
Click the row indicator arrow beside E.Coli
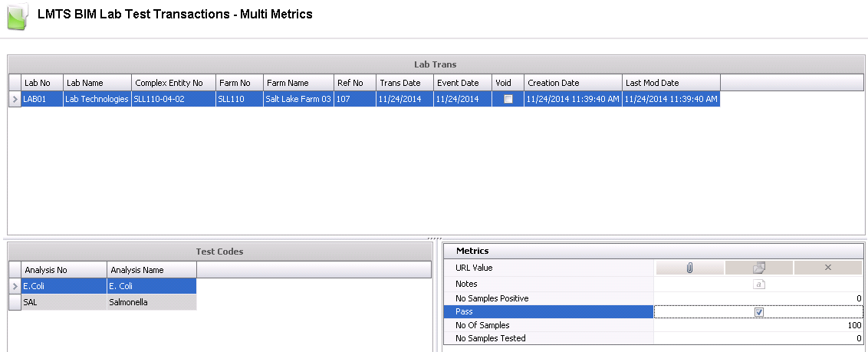[15, 286]
